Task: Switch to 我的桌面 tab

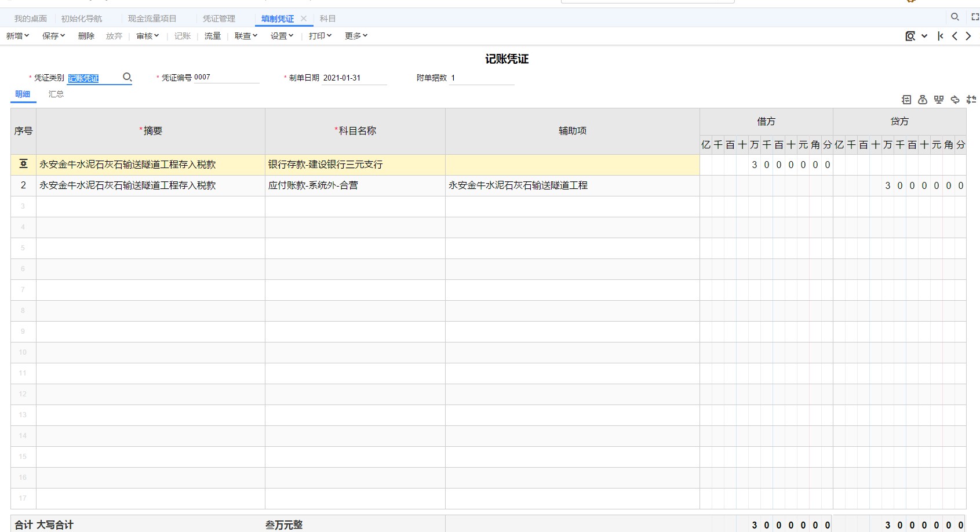Action: coord(31,19)
